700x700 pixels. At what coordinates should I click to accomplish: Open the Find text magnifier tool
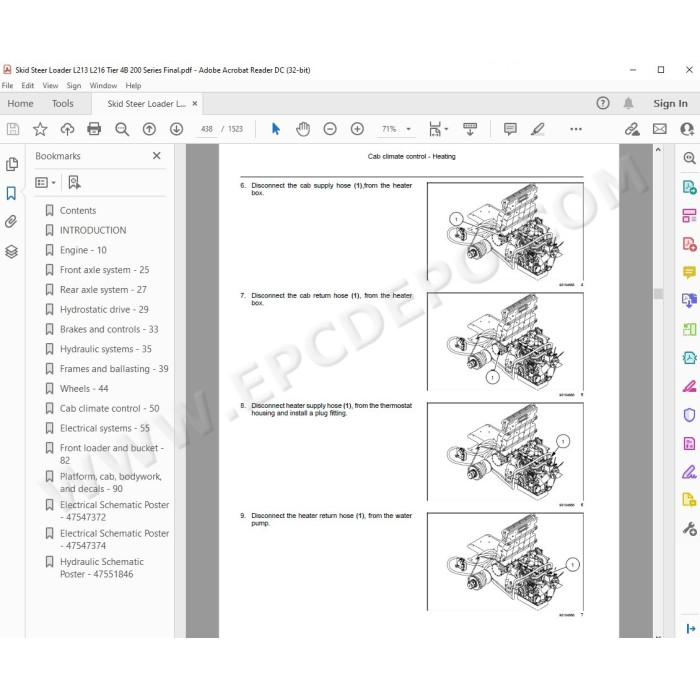(x=122, y=129)
